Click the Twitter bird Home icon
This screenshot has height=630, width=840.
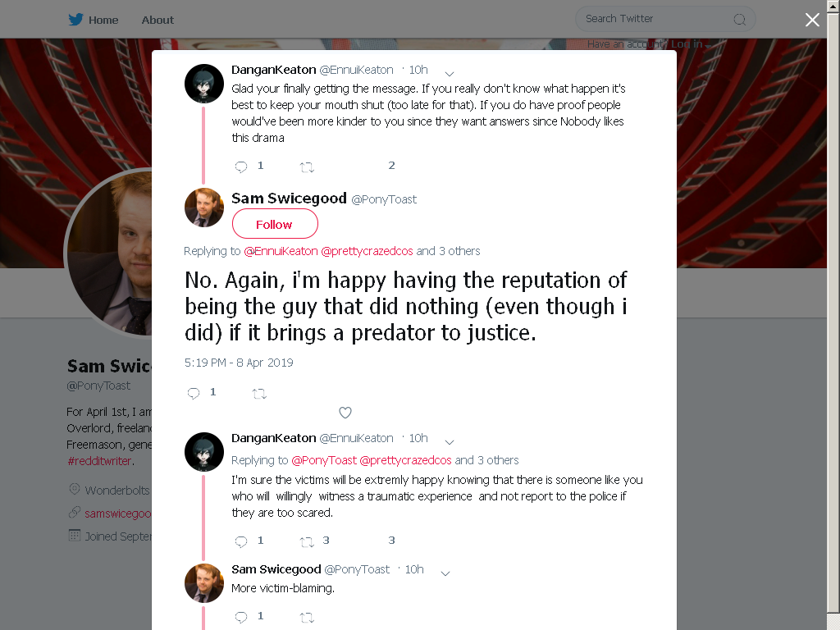tap(75, 20)
